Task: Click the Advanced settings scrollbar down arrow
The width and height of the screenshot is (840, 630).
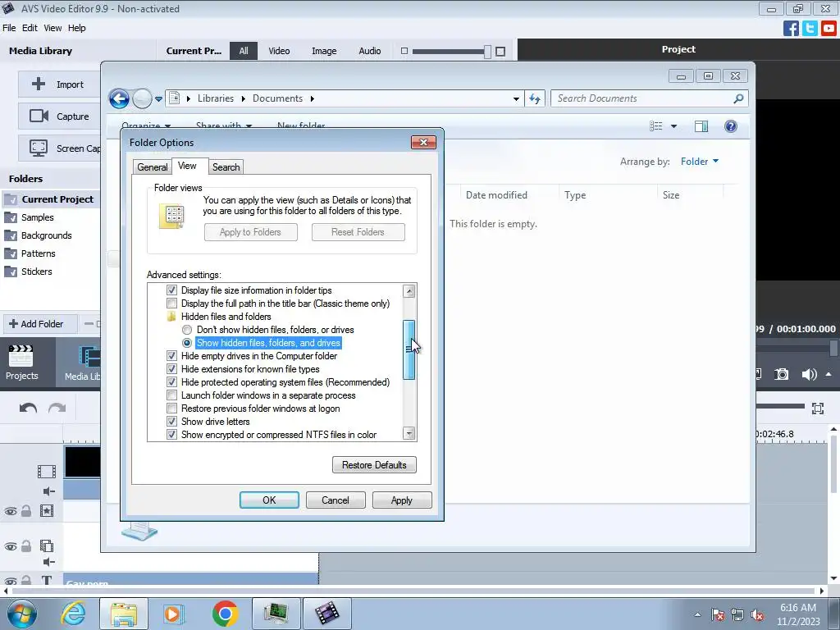Action: point(409,434)
